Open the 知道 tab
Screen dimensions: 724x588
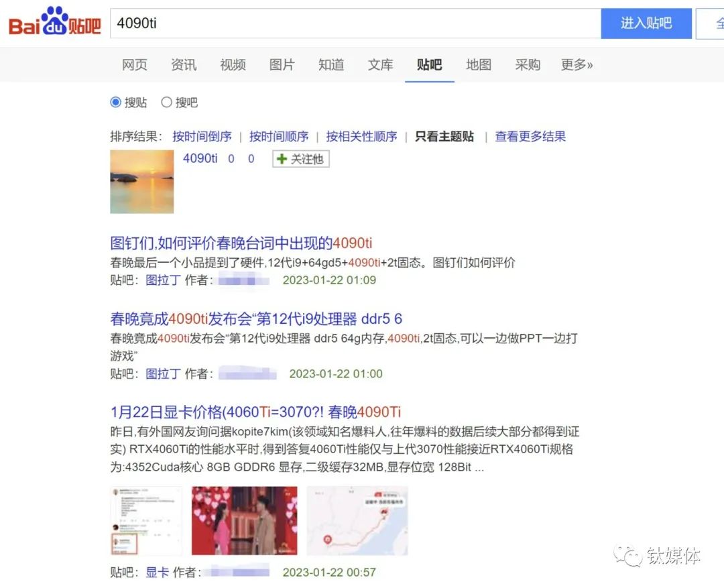(x=331, y=64)
